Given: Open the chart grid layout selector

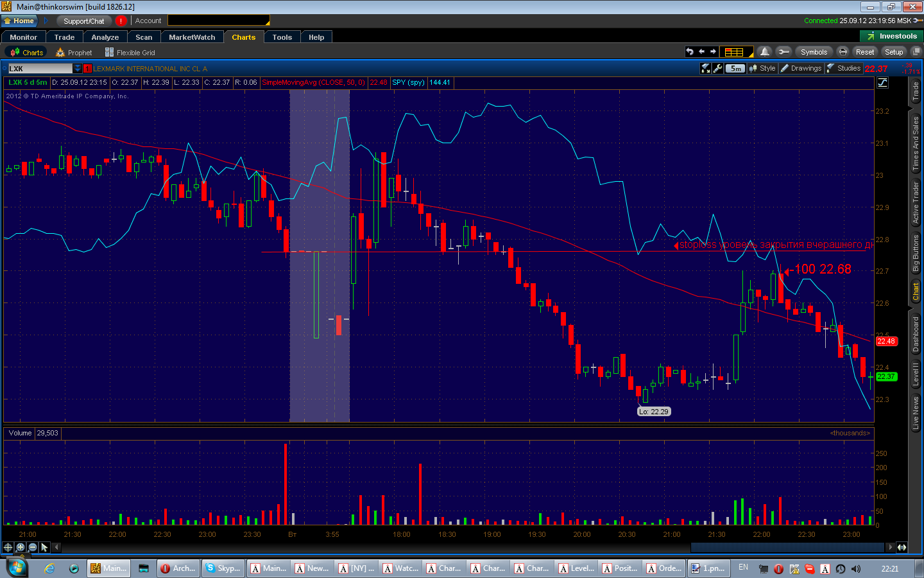Looking at the screenshot, I should [x=736, y=52].
